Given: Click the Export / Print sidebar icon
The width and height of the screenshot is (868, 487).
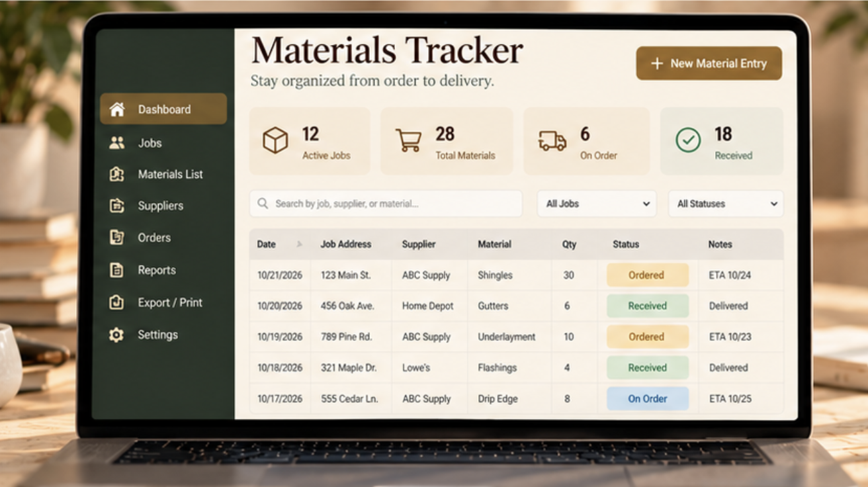Looking at the screenshot, I should pos(117,302).
